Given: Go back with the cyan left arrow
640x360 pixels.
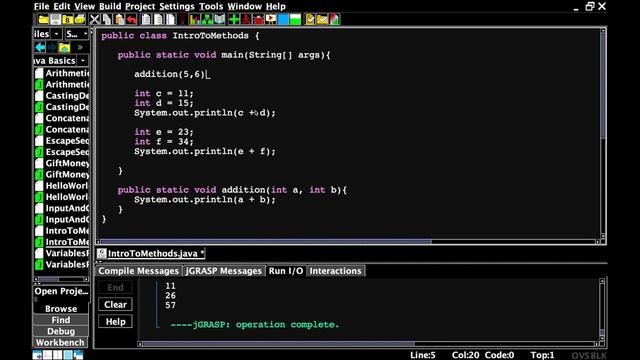Looking at the screenshot, I should pyautogui.click(x=40, y=47).
